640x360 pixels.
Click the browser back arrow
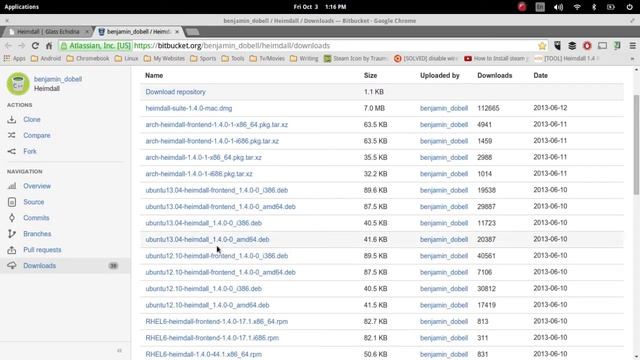pyautogui.click(x=8, y=46)
